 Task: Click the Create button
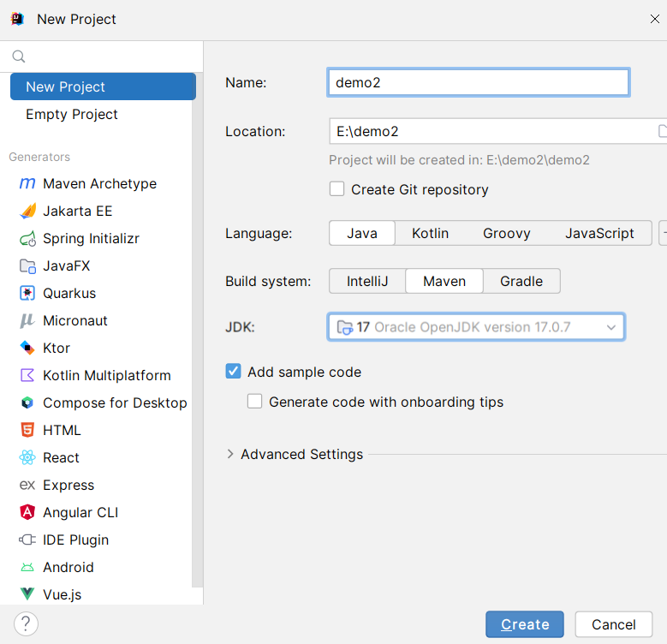coord(525,624)
